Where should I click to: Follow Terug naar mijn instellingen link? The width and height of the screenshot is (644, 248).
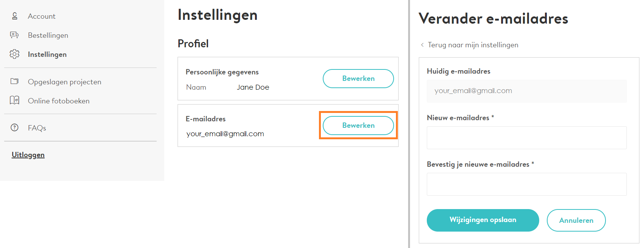click(x=473, y=45)
